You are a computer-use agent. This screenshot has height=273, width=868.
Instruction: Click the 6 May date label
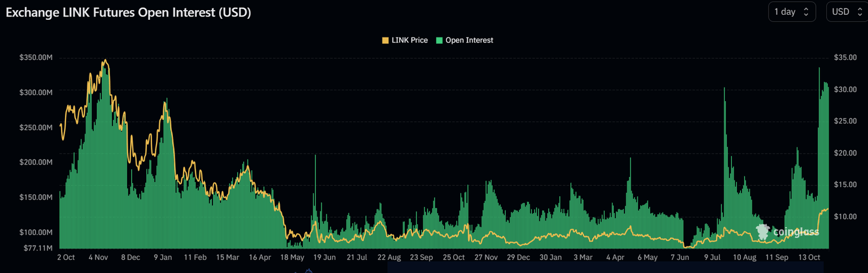(648, 257)
